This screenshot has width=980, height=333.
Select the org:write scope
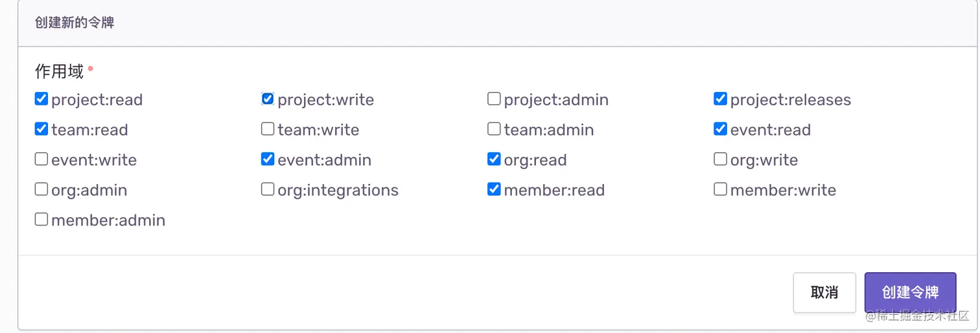coord(720,159)
